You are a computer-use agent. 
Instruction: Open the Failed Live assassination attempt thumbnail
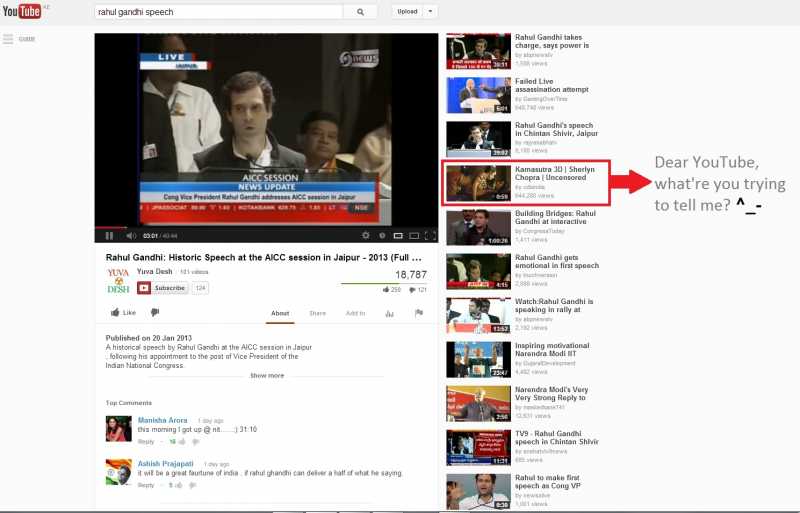pyautogui.click(x=478, y=95)
